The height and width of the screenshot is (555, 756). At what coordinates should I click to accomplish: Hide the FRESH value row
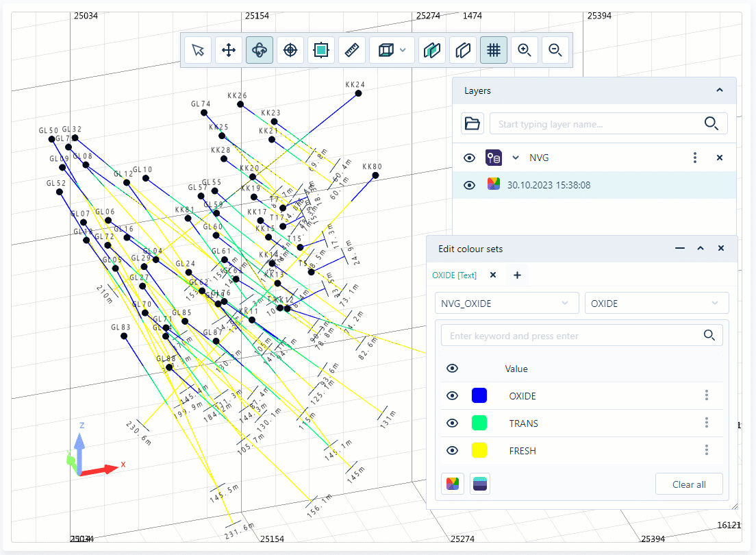[452, 450]
